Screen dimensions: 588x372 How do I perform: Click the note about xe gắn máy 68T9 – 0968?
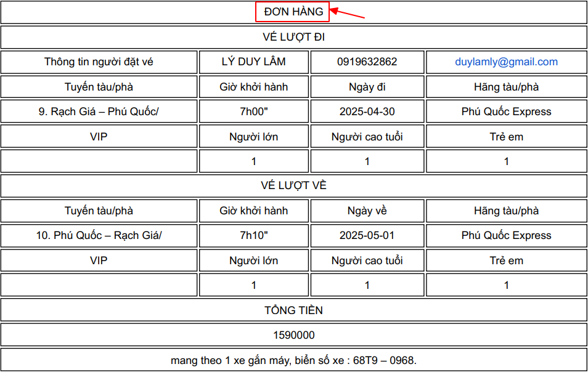293,360
